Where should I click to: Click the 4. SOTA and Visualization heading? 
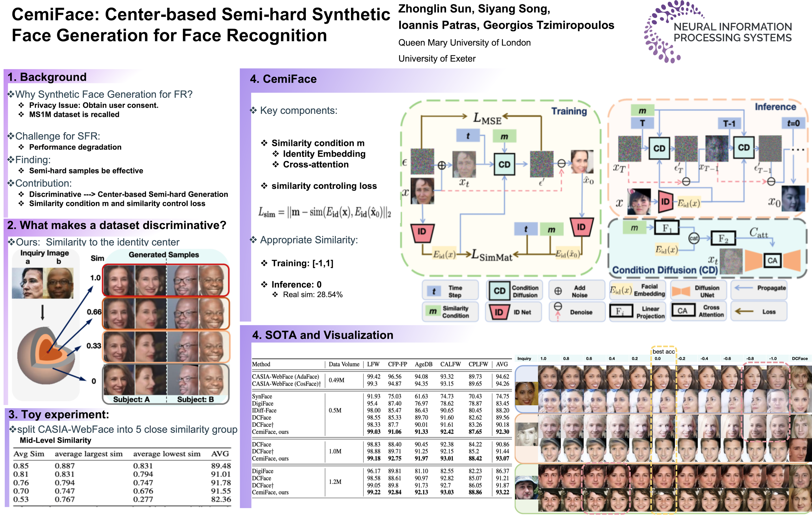pyautogui.click(x=323, y=335)
